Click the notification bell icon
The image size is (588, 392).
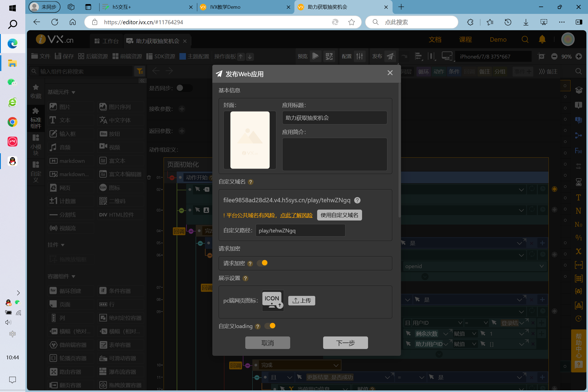coord(542,40)
